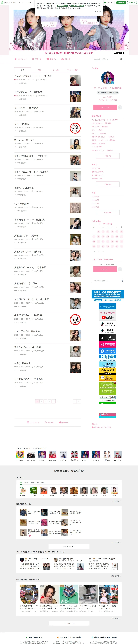Click the RSS feed icon
The height and width of the screenshot is (644, 138).
[x=93, y=424]
